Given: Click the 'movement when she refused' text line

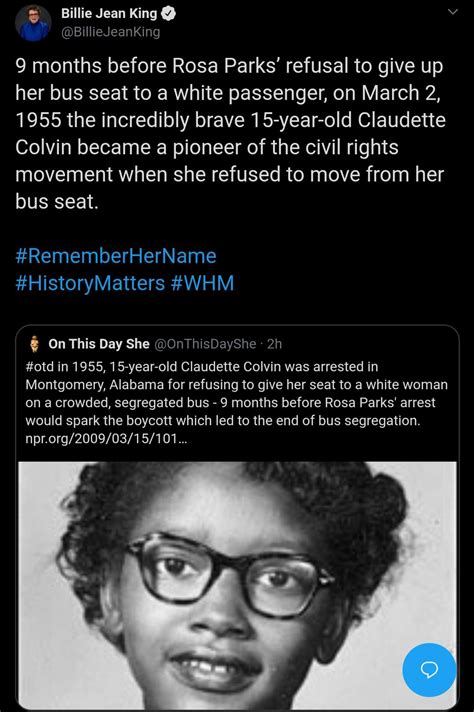Looking at the screenshot, I should pyautogui.click(x=230, y=174).
